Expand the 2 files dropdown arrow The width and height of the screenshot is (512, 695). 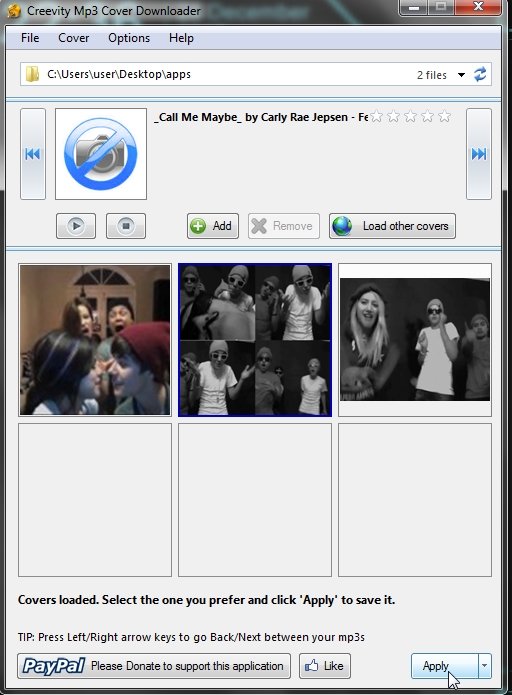[x=461, y=75]
